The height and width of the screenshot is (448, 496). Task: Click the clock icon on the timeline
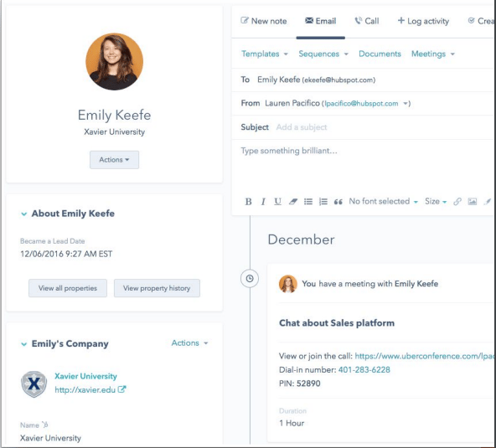click(250, 279)
